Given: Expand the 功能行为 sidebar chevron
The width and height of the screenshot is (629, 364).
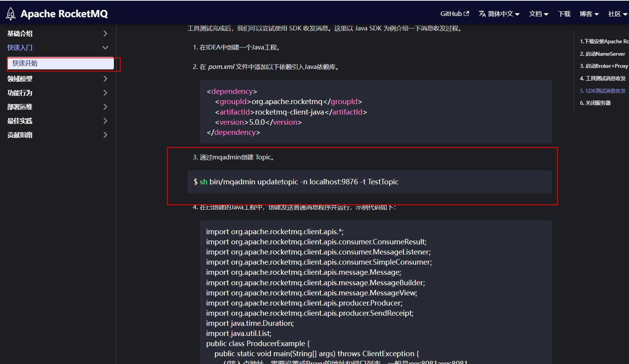Looking at the screenshot, I should tap(105, 93).
